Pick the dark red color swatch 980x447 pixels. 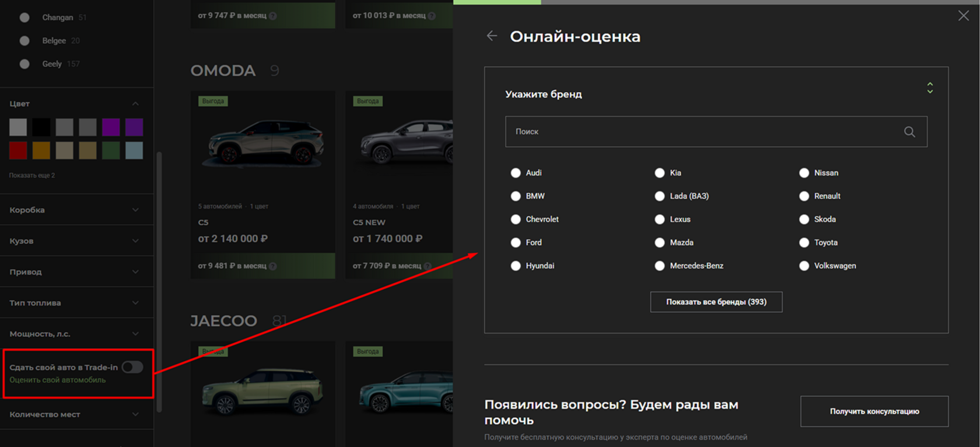(18, 151)
